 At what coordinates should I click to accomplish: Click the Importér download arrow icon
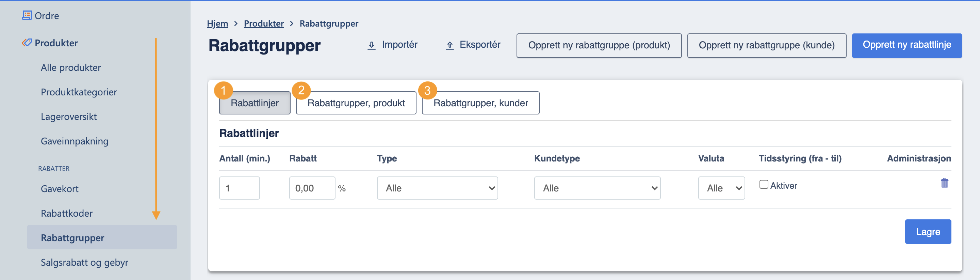click(x=372, y=45)
